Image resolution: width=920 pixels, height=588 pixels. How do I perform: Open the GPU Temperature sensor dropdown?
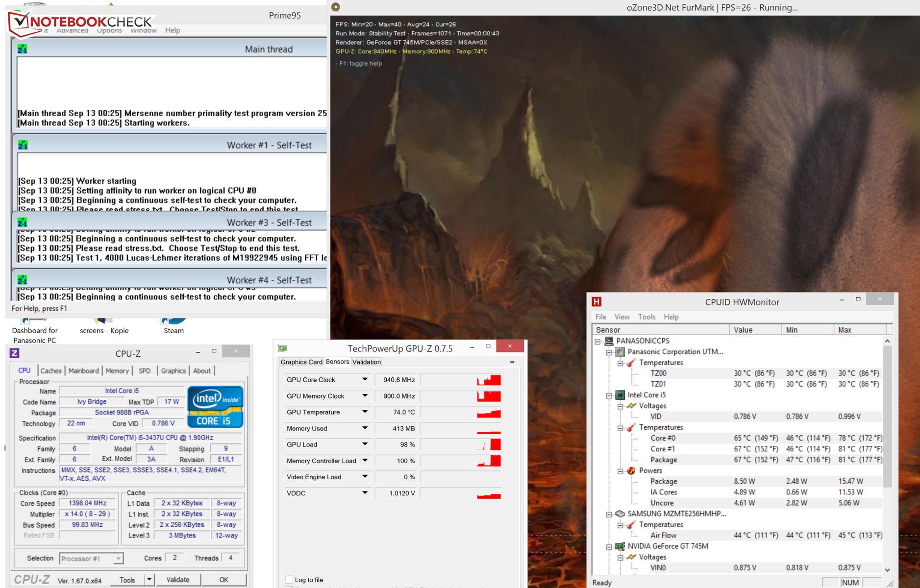pos(365,412)
